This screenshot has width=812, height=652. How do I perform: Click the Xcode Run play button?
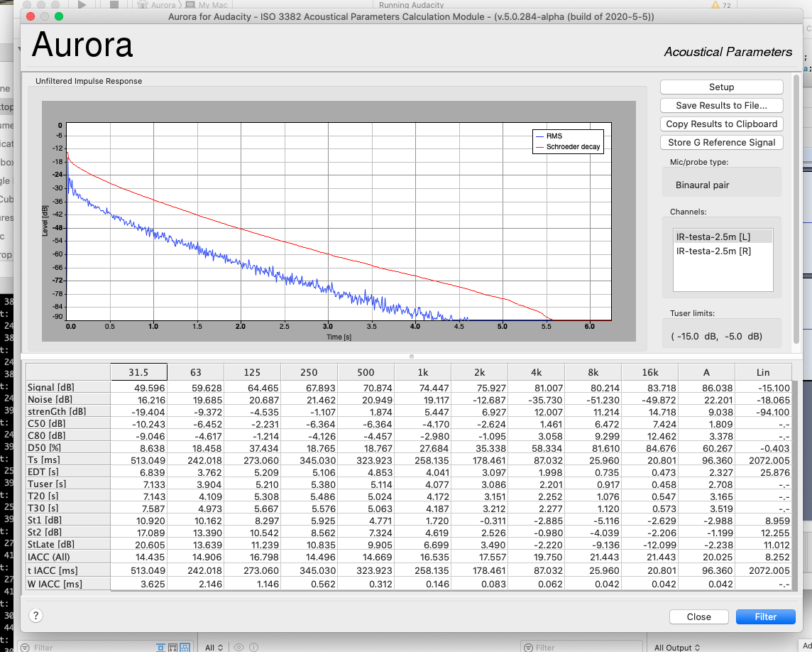pyautogui.click(x=82, y=5)
